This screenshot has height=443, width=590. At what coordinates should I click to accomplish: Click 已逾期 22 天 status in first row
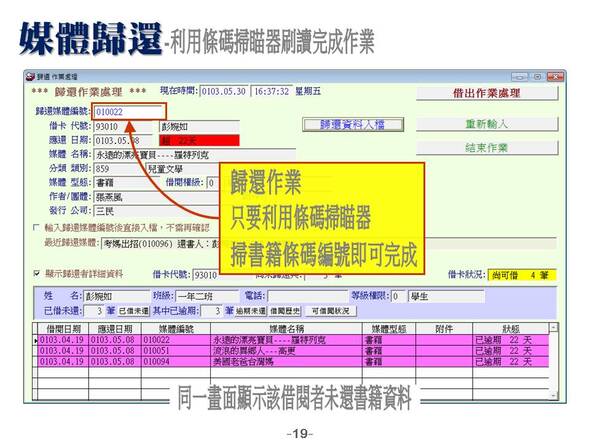tap(511, 340)
